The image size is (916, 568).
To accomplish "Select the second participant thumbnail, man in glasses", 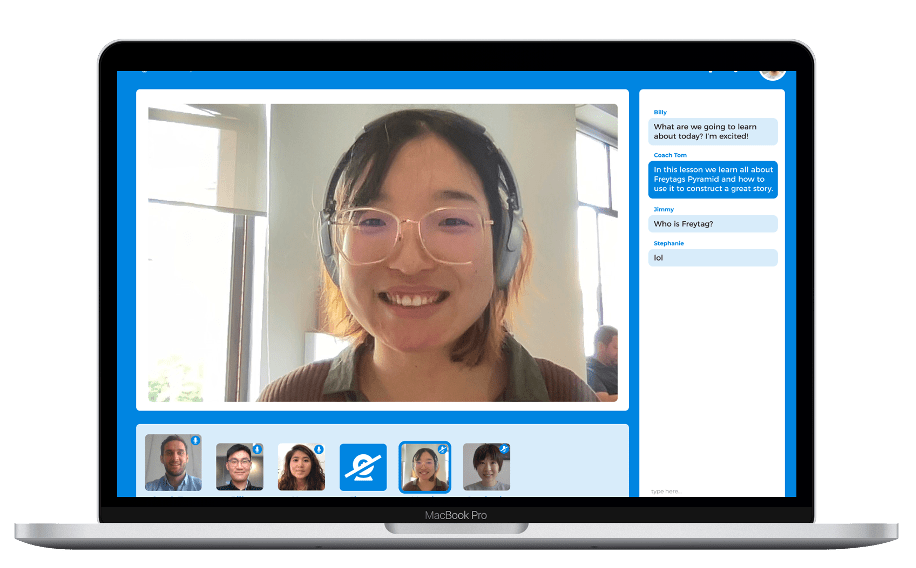I will click(240, 466).
